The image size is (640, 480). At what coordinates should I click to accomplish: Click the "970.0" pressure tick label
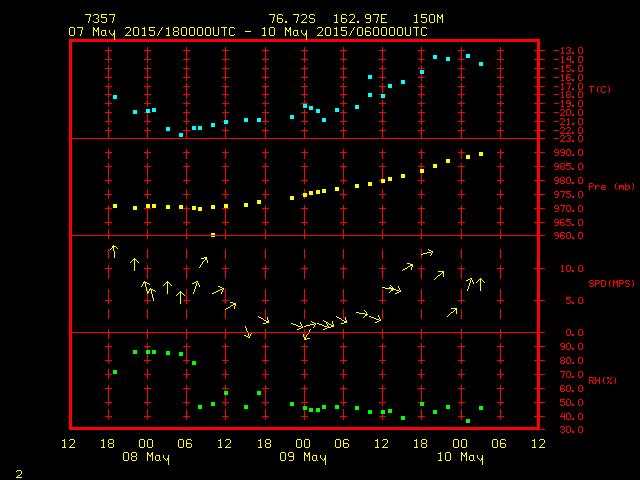569,209
